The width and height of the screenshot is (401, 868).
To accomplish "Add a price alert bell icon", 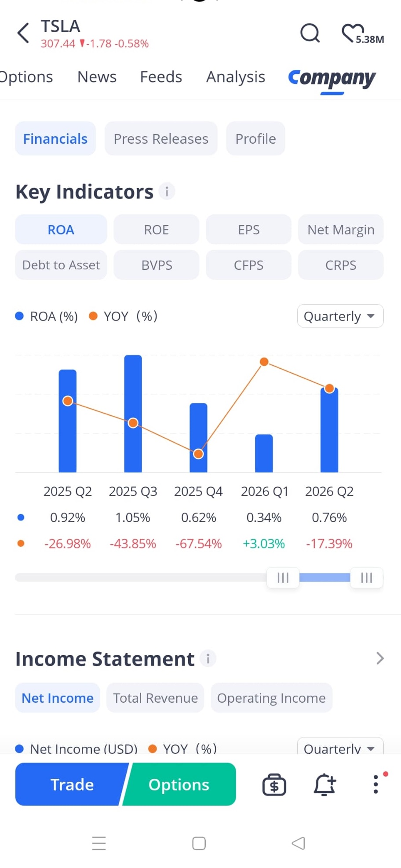I will click(x=325, y=784).
